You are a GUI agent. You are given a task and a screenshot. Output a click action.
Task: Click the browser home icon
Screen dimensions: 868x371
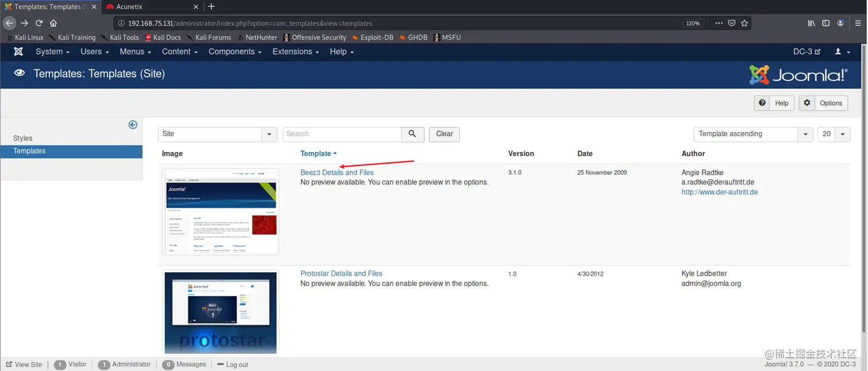53,24
